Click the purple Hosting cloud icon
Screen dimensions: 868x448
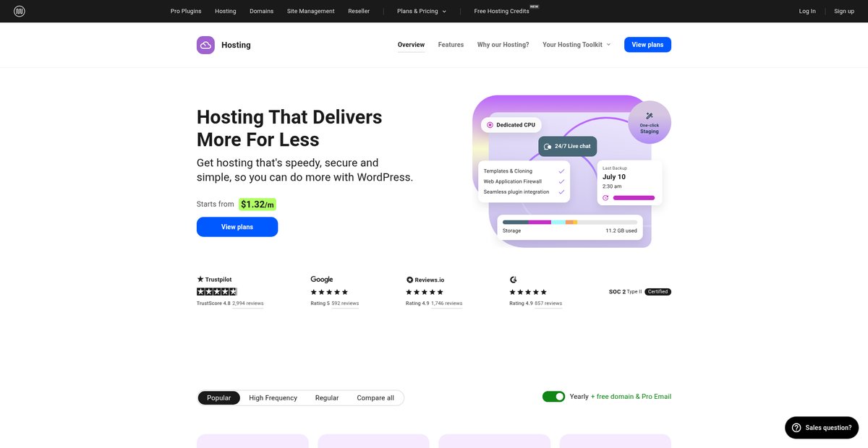(x=205, y=45)
